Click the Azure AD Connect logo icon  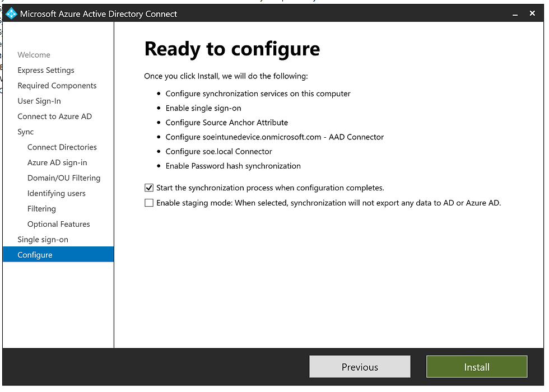point(11,13)
